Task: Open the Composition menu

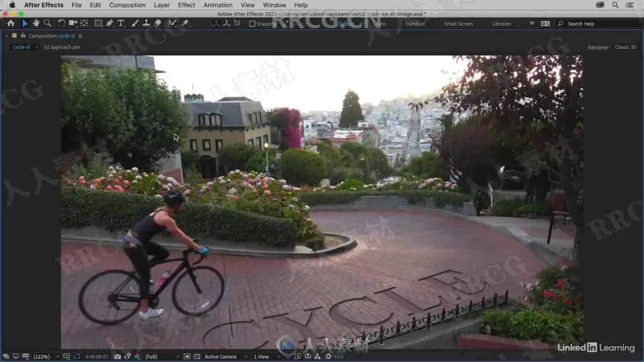Action: 127,5
